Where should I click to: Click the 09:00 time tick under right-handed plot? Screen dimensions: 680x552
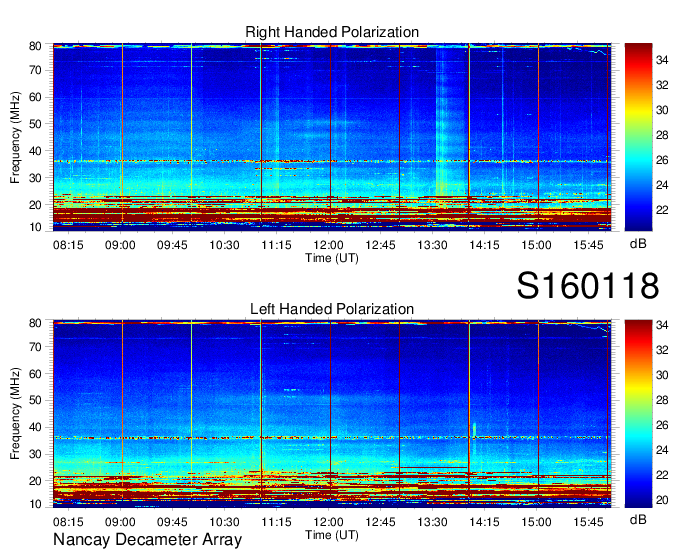click(120, 245)
